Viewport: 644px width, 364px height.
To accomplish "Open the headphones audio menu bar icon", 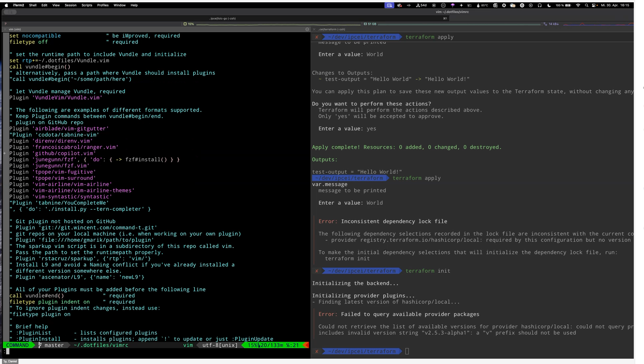I will click(540, 5).
